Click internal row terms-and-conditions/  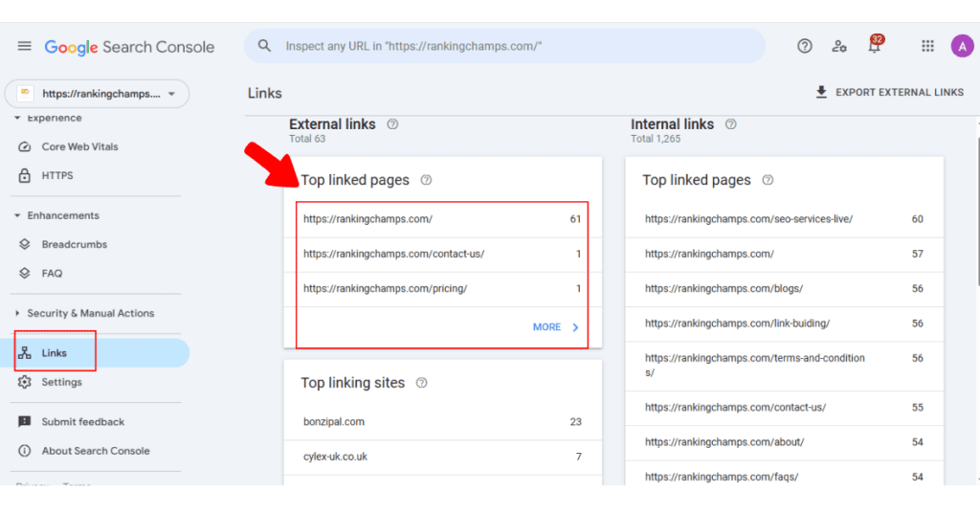coord(785,367)
